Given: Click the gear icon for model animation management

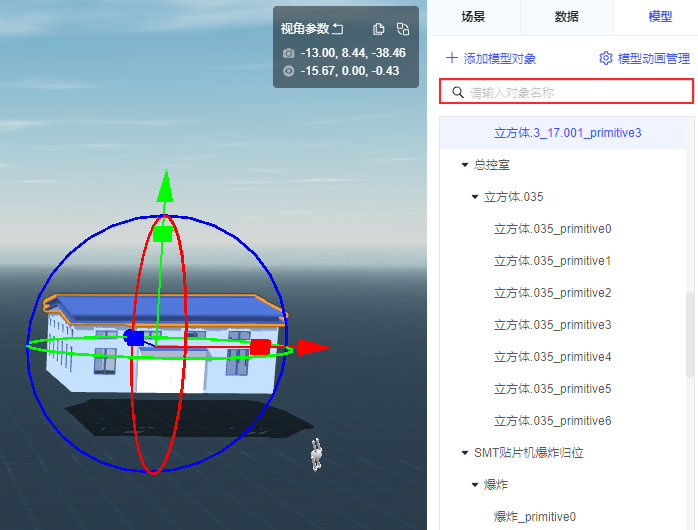Looking at the screenshot, I should click(606, 58).
